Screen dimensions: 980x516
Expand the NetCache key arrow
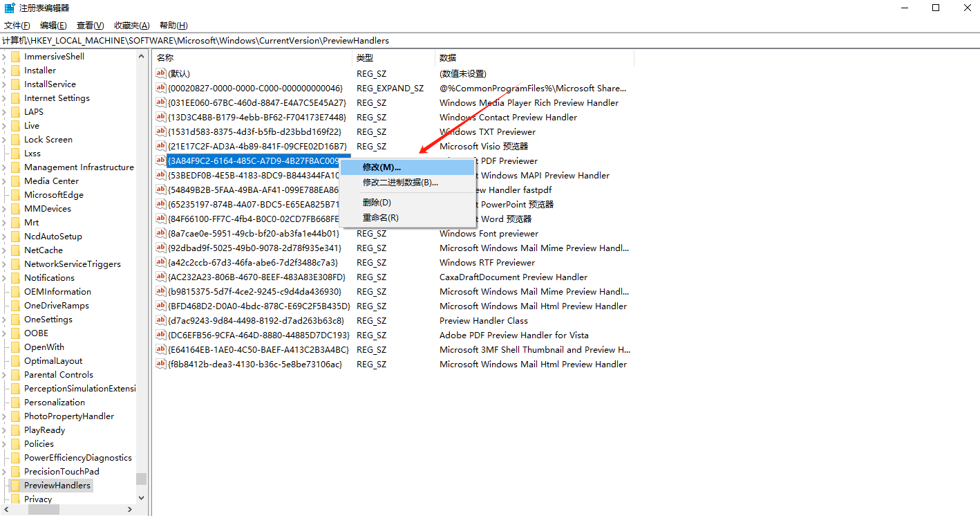[4, 250]
